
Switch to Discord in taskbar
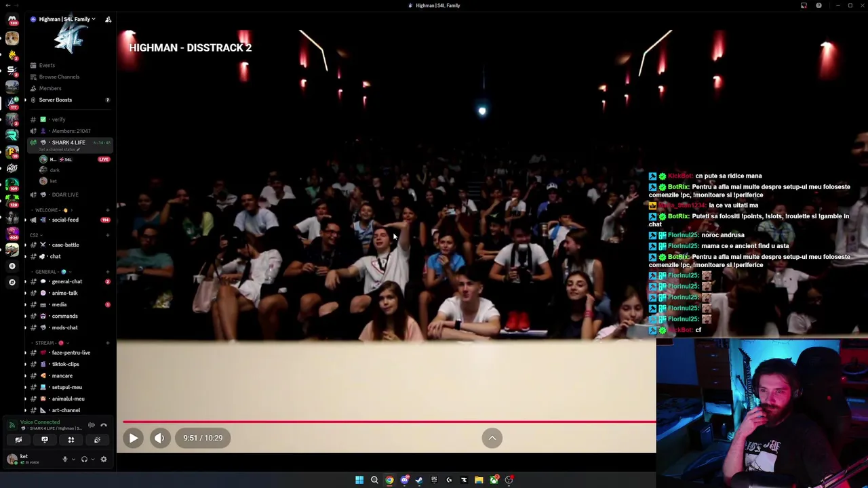(x=405, y=480)
